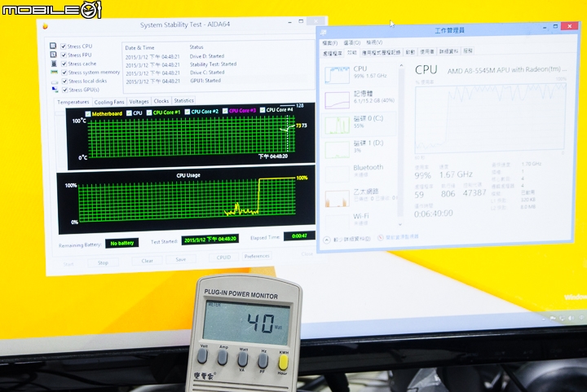Select 磁碟 1 (D:) graph in Task Manager
The height and width of the screenshot is (392, 587).
(x=337, y=149)
